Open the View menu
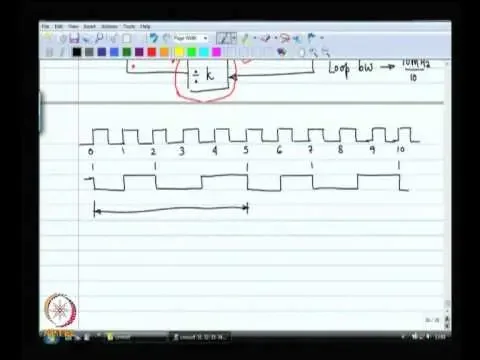The height and width of the screenshot is (360, 480). (x=73, y=26)
